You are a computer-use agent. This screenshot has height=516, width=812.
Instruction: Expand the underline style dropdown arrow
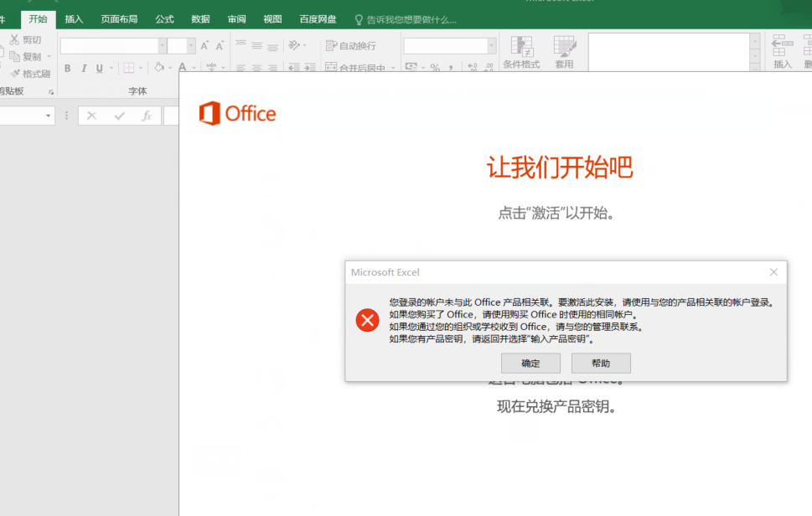[111, 68]
